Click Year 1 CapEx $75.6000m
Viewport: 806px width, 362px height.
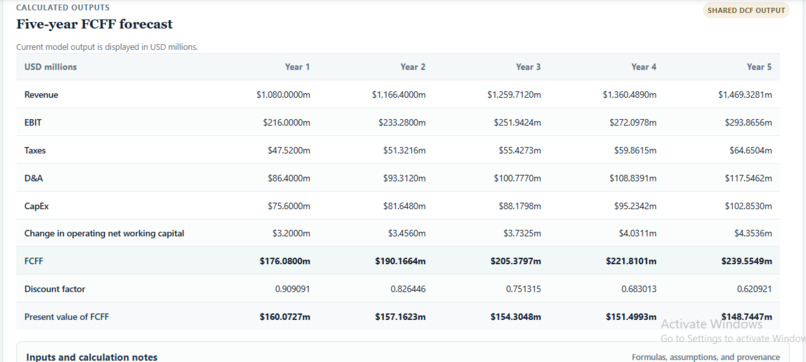point(289,206)
